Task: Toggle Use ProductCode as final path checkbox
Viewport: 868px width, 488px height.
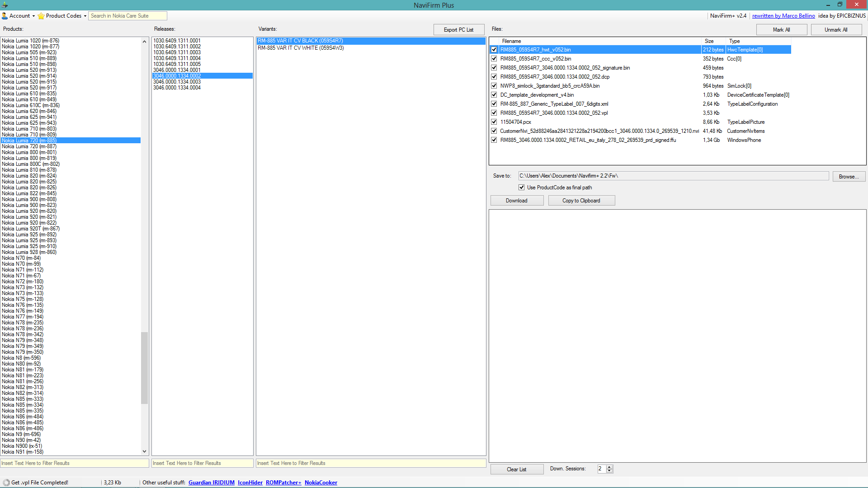Action: (x=521, y=188)
